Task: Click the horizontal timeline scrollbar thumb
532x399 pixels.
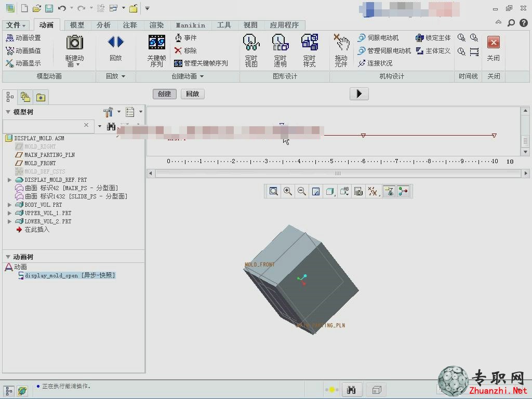Action: click(x=338, y=174)
